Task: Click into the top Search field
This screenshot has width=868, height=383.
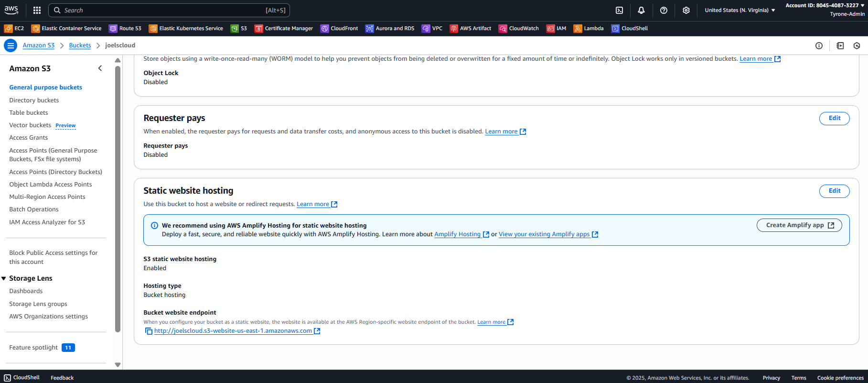Action: 169,10
